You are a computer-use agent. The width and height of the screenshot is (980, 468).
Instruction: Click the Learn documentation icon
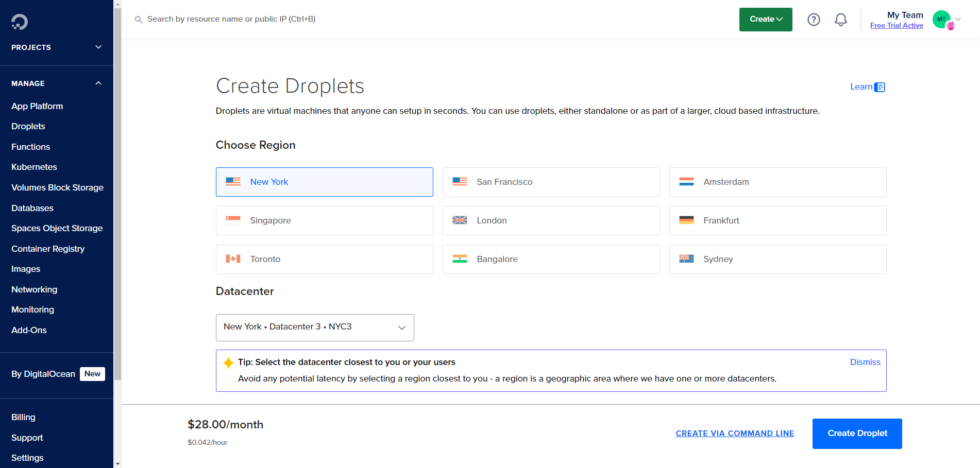[x=880, y=87]
